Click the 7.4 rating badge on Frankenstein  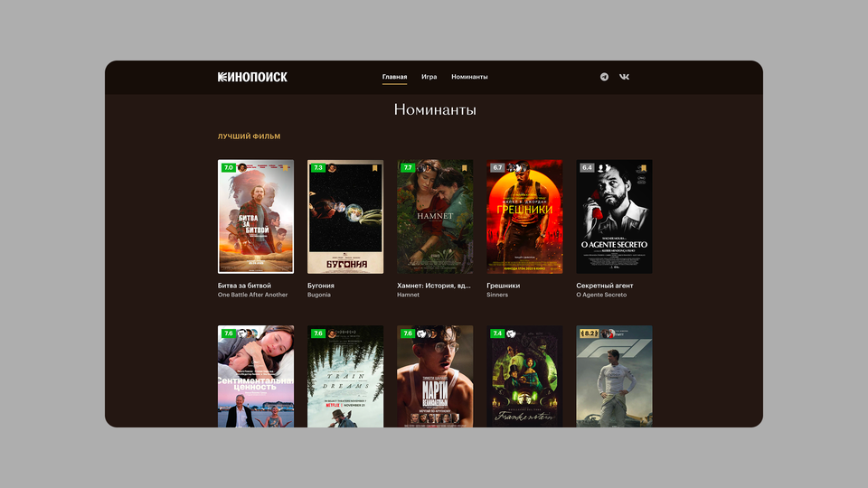point(497,333)
